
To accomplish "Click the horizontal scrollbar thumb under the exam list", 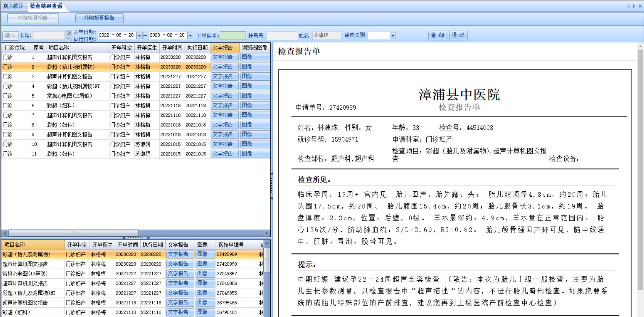I will point(73,233).
